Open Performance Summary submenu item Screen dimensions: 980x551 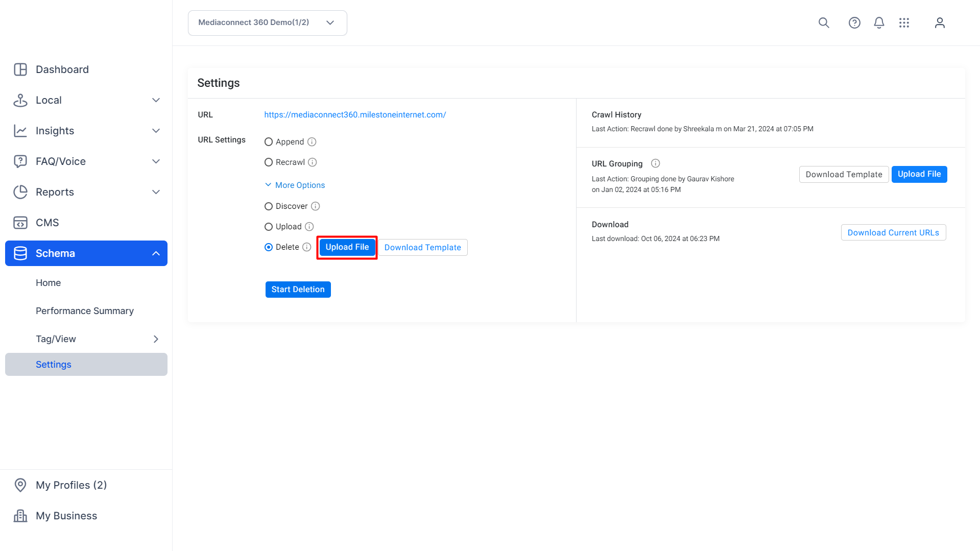click(85, 311)
